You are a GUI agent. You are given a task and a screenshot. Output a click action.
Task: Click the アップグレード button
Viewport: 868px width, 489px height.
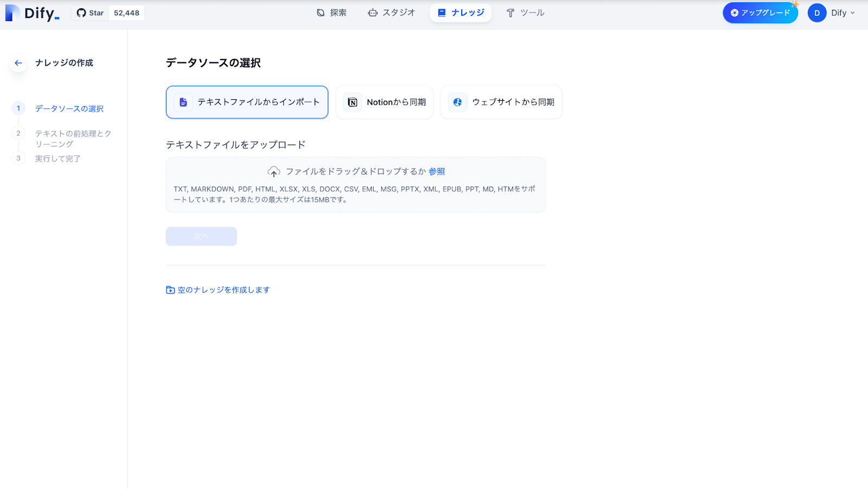(759, 12)
